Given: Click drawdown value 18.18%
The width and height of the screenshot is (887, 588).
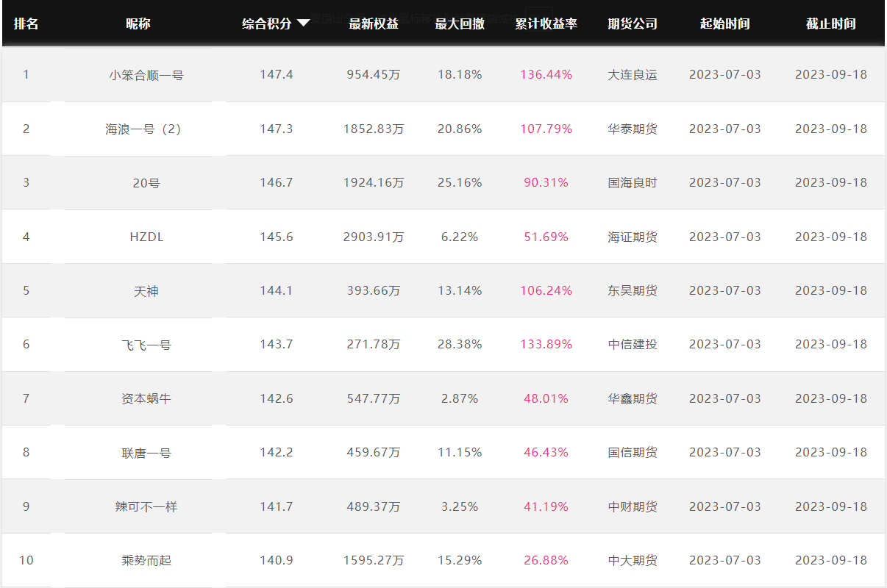Looking at the screenshot, I should [460, 74].
